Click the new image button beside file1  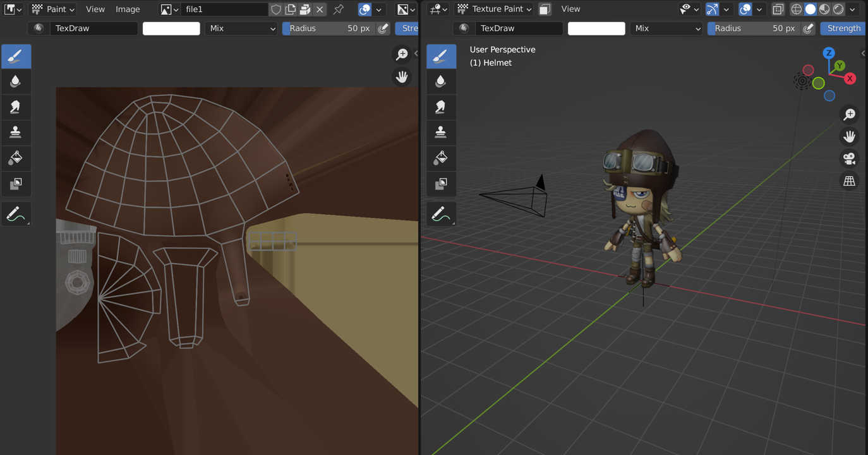click(x=291, y=9)
